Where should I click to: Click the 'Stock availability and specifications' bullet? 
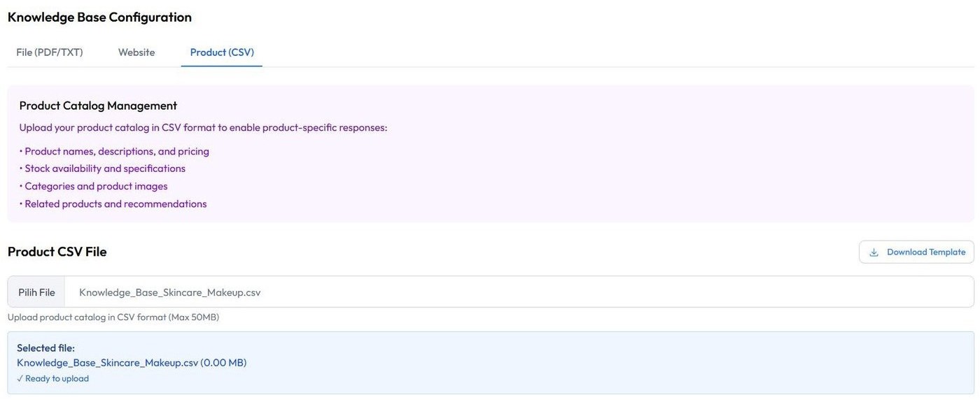tap(102, 168)
